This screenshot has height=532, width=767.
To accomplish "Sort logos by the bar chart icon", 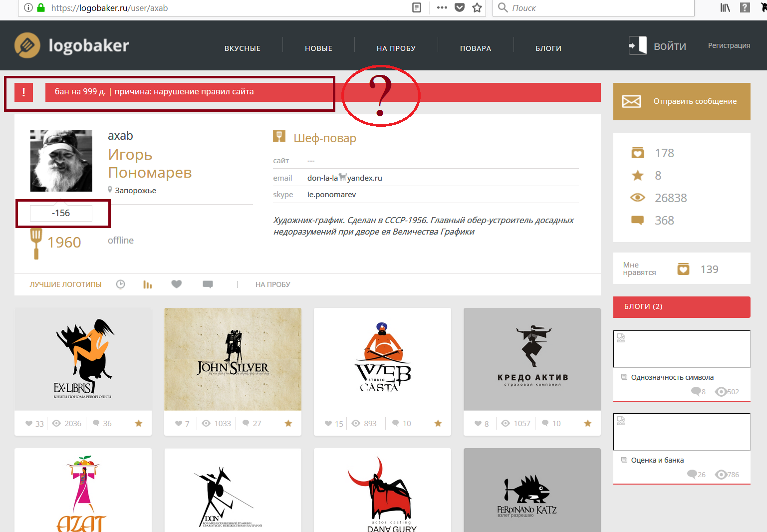I will pyautogui.click(x=147, y=284).
